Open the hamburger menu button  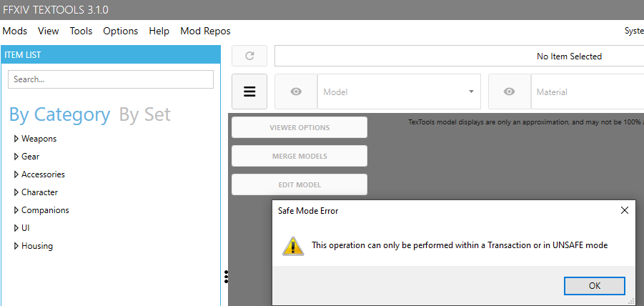(249, 92)
